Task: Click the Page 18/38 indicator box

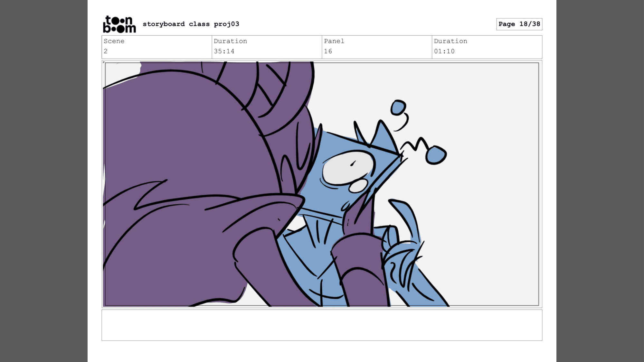Action: pos(519,24)
